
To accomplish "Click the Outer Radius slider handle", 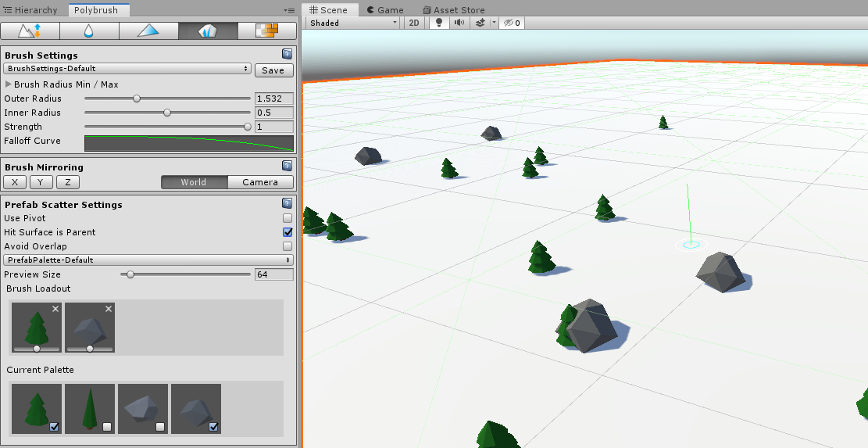I will pyautogui.click(x=137, y=99).
